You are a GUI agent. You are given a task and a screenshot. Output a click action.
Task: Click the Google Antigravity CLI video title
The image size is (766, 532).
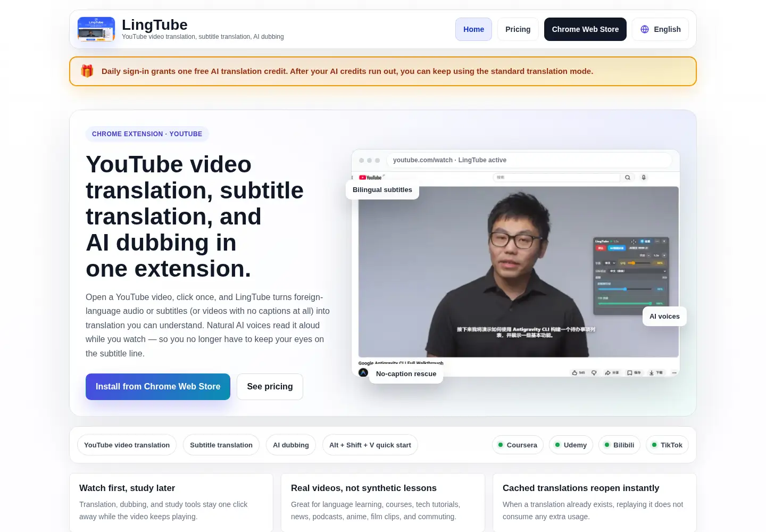click(x=401, y=363)
